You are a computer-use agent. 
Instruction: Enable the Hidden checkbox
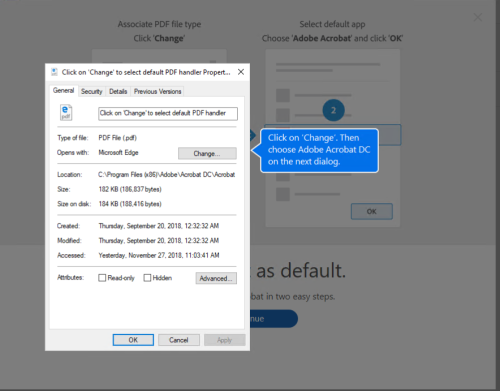click(147, 278)
